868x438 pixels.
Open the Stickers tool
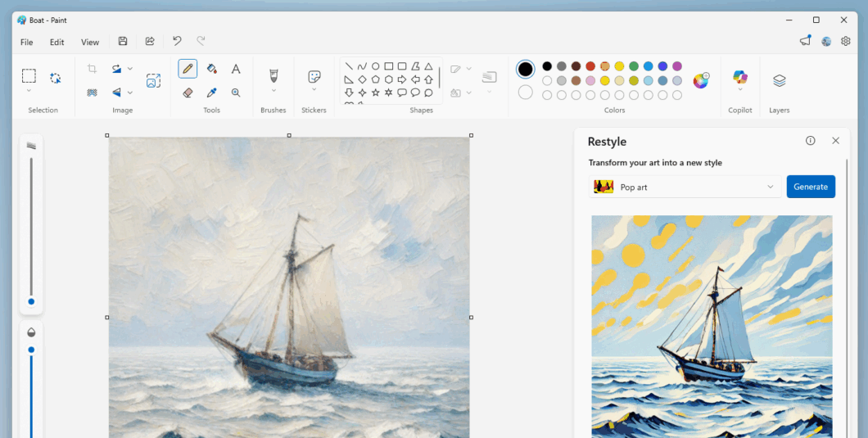314,76
